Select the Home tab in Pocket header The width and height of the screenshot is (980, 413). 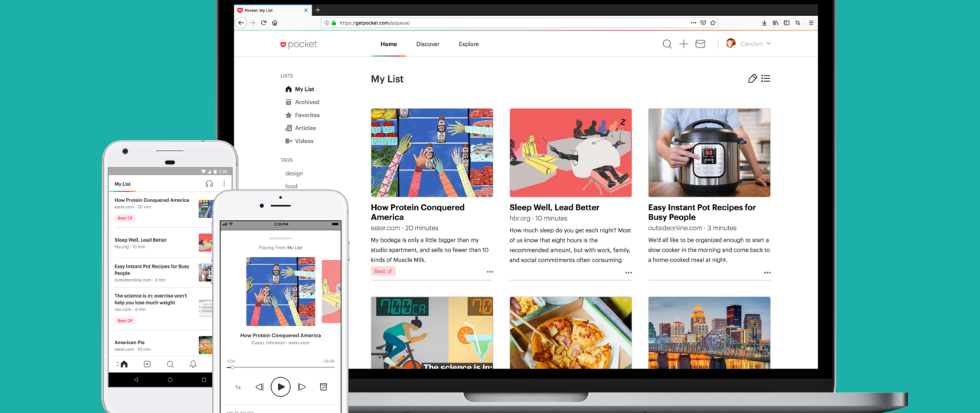coord(389,44)
